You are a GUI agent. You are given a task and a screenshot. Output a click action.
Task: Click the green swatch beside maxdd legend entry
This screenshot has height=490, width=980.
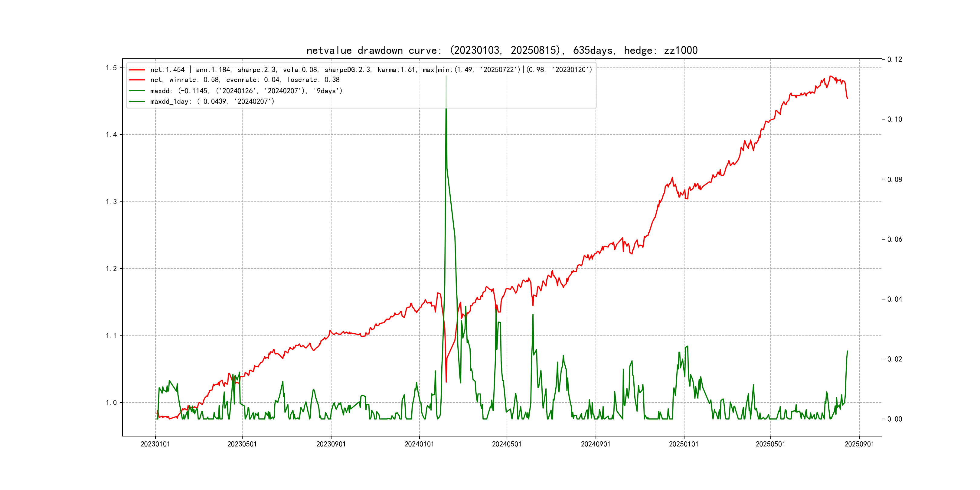pos(137,91)
